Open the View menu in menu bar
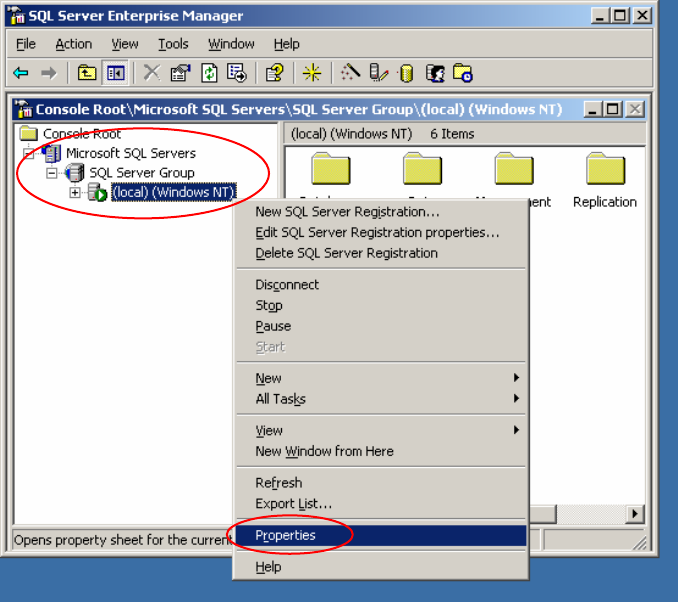The height and width of the screenshot is (602, 678). (x=125, y=44)
